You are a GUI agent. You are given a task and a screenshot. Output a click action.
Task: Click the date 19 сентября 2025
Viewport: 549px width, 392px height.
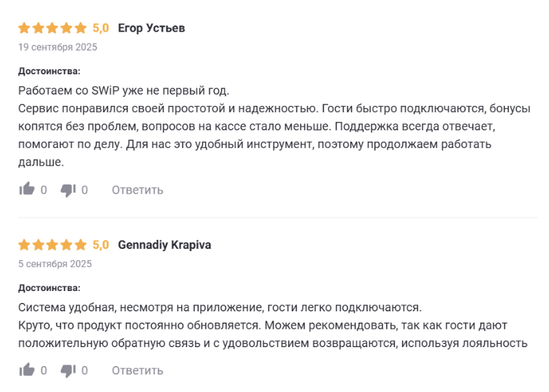click(57, 48)
